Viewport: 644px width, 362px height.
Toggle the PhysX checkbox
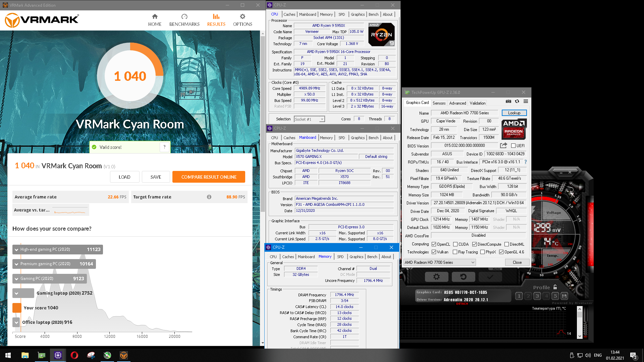(482, 252)
